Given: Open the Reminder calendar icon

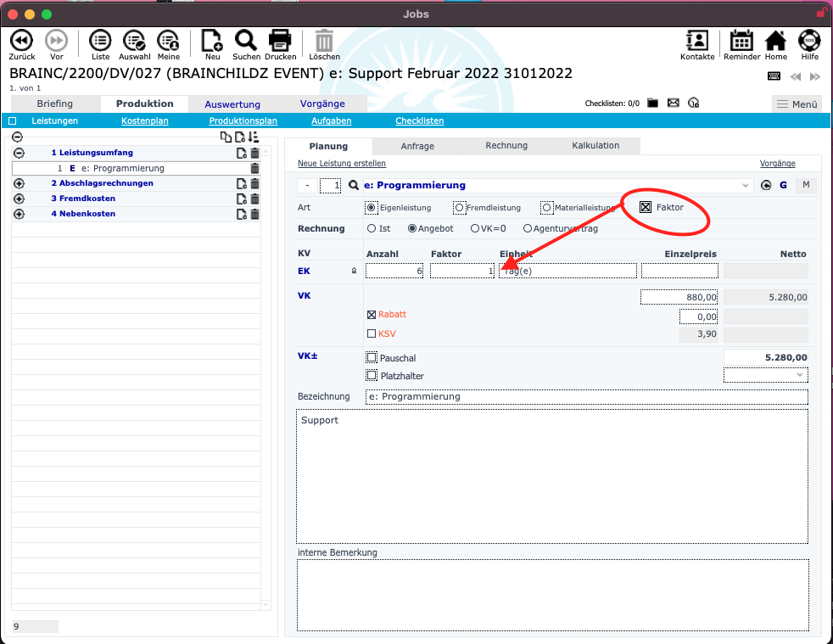Looking at the screenshot, I should [741, 41].
